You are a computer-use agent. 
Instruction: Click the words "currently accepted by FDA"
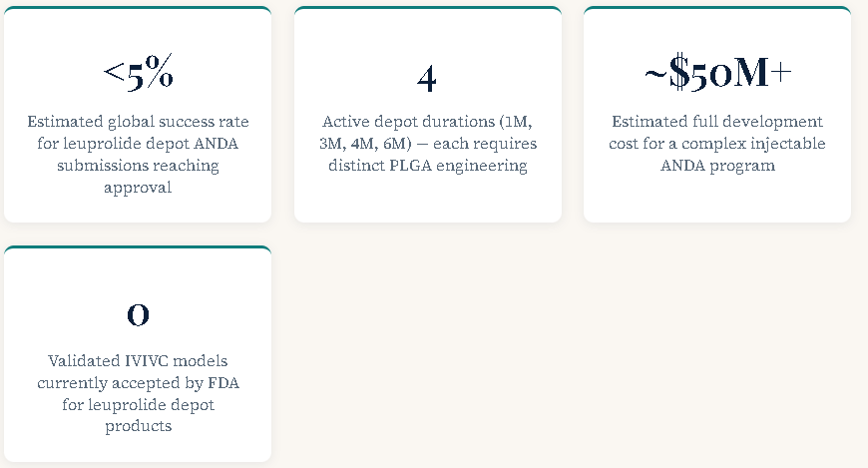pyautogui.click(x=138, y=382)
